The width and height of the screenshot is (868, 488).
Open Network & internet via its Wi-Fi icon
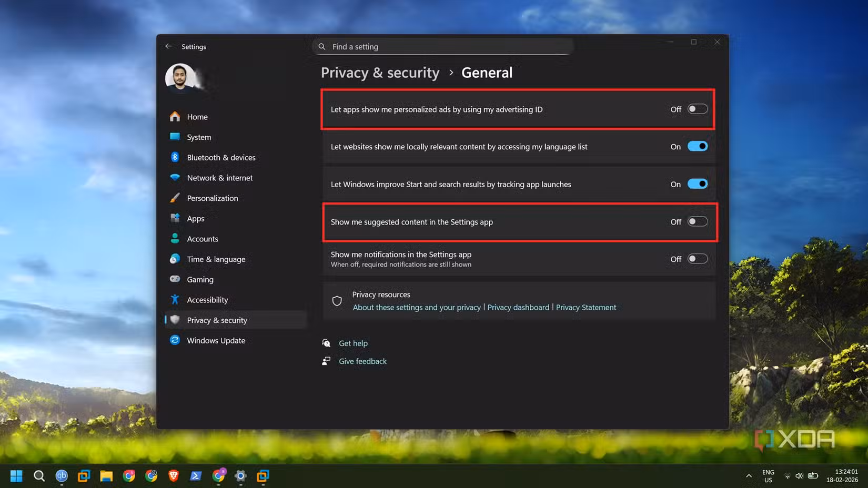pyautogui.click(x=175, y=177)
